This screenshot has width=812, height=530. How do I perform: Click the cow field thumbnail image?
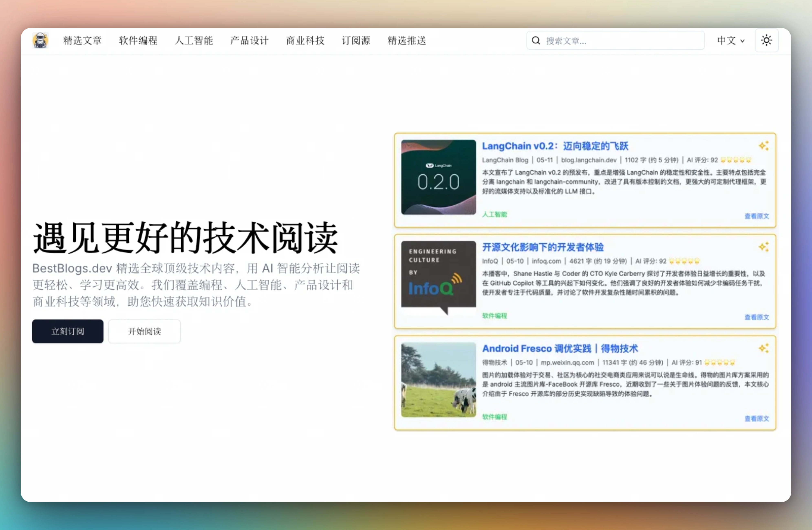(x=438, y=380)
